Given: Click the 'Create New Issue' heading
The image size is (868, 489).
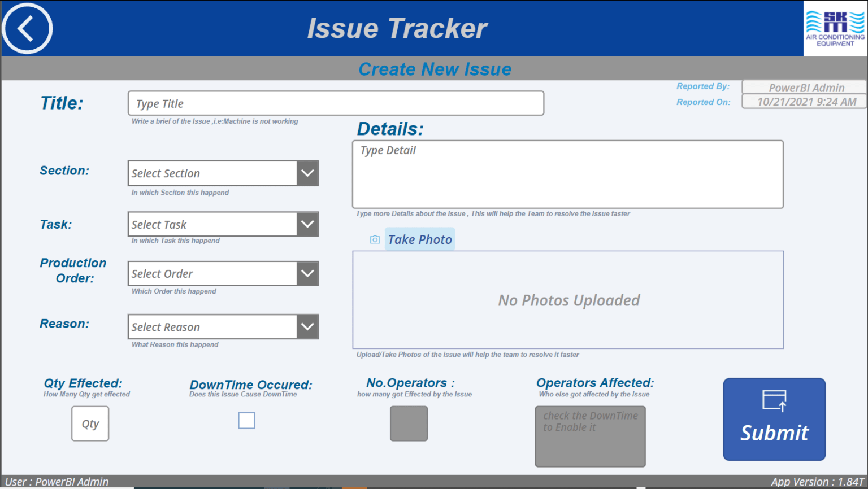Looking at the screenshot, I should tap(435, 69).
